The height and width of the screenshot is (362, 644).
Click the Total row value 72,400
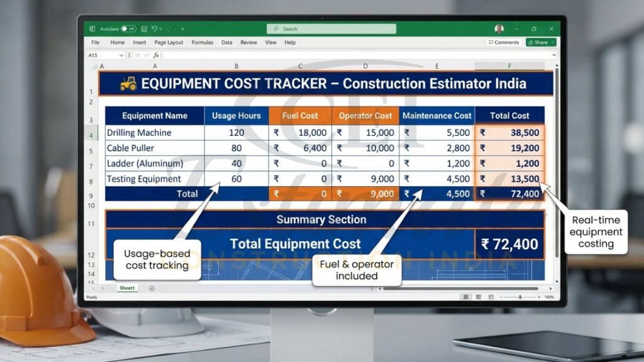coord(509,194)
